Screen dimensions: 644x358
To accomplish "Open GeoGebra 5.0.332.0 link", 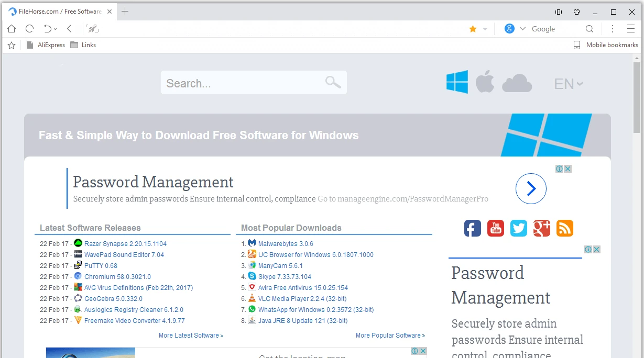I will click(x=113, y=299).
